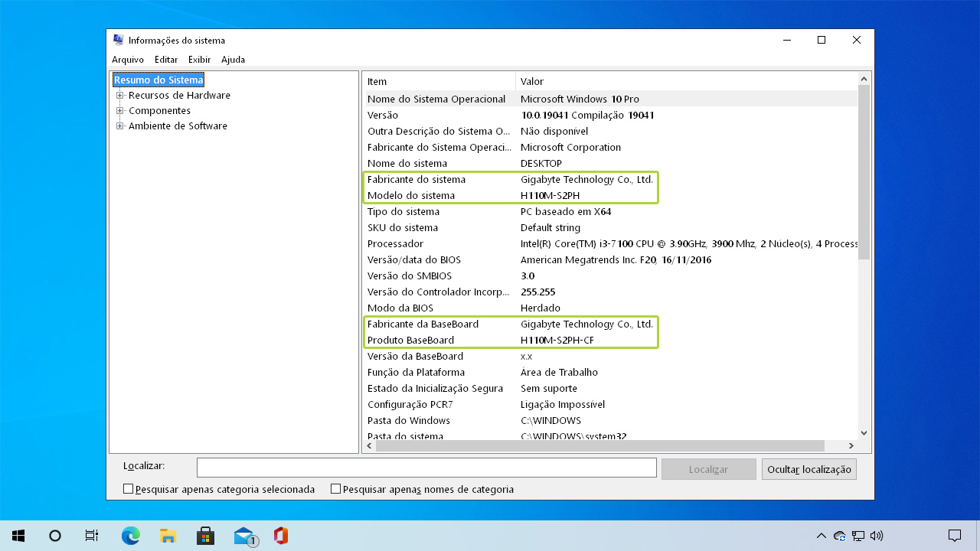Viewport: 980px width, 551px height.
Task: Select the Nome do Sistema Operacional row
Action: pos(610,99)
